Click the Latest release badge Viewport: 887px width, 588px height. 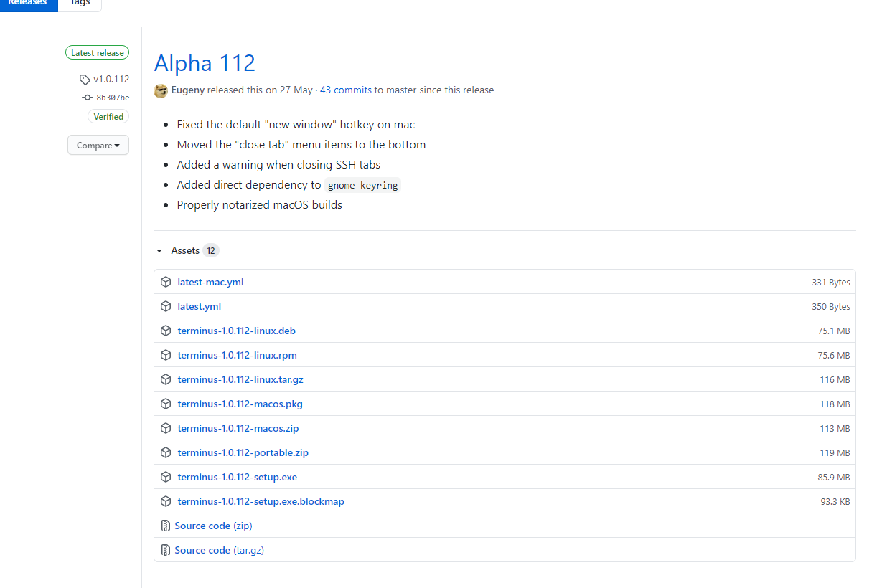pos(97,52)
